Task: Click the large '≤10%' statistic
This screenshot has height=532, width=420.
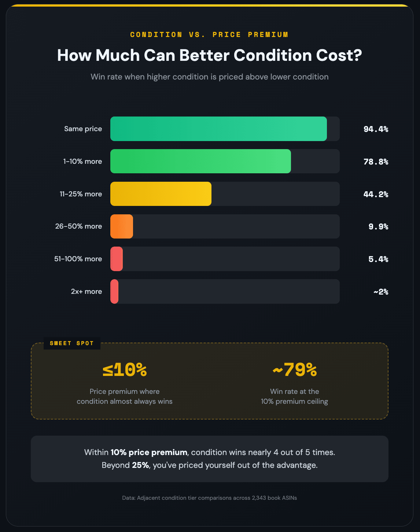Action: coord(125,370)
